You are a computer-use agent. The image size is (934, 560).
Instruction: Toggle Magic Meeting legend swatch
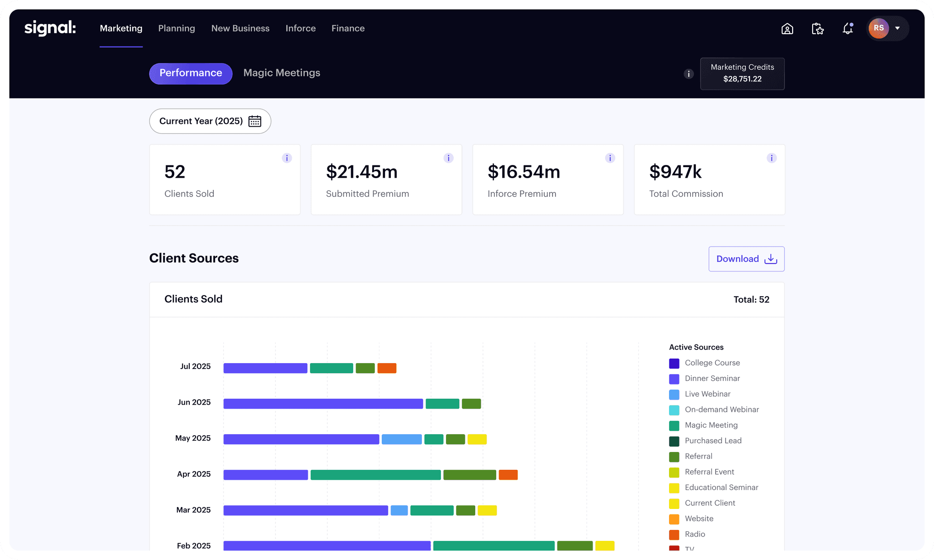pos(674,426)
